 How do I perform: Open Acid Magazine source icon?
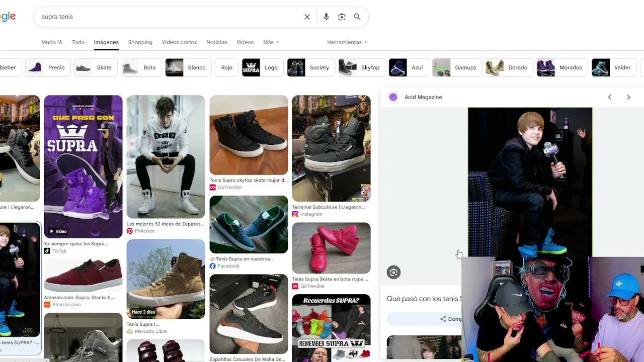tap(393, 97)
